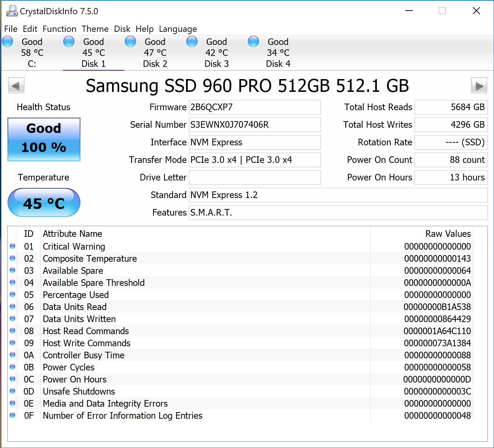Click the Firmware value field
Viewport: 494px width, 448px height.
pos(255,107)
